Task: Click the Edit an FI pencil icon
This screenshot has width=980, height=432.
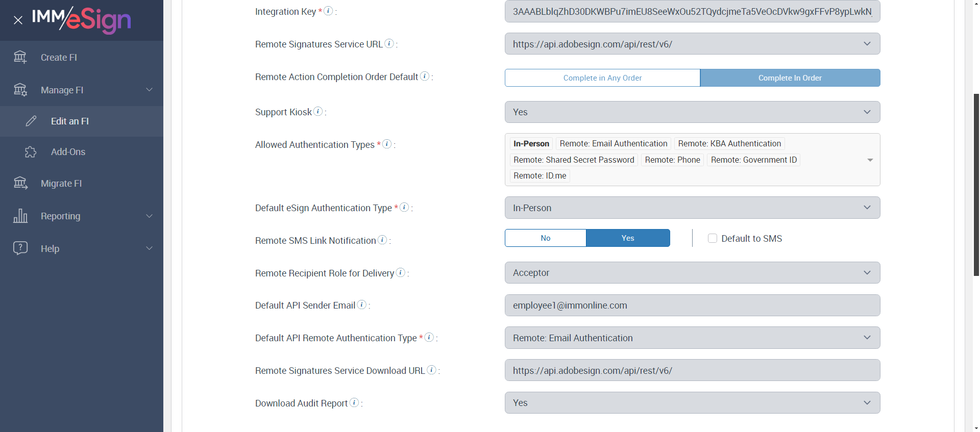Action: point(31,121)
